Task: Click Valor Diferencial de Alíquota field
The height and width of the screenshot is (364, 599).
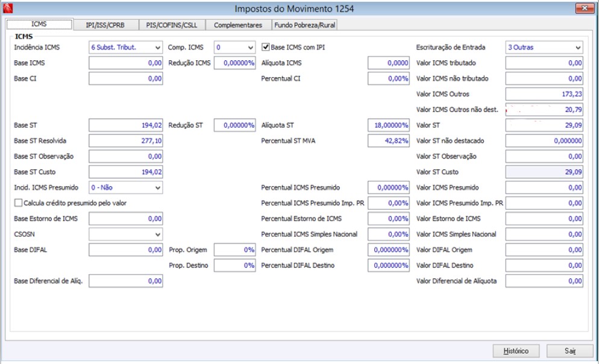Action: tap(544, 281)
